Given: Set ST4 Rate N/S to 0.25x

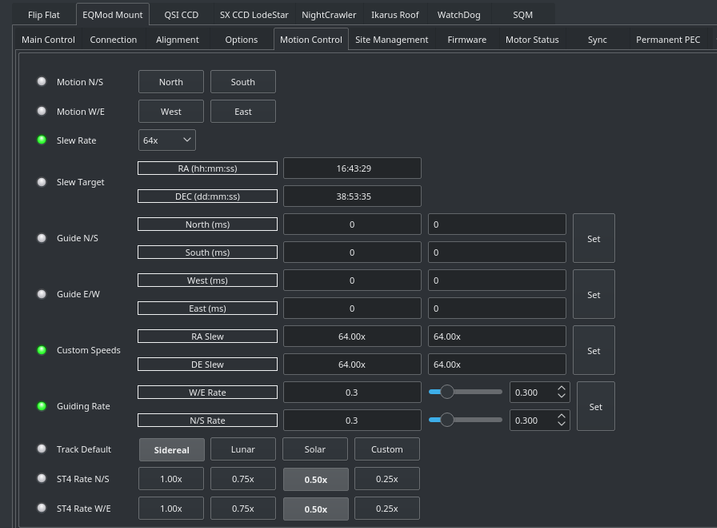Looking at the screenshot, I should [x=387, y=479].
